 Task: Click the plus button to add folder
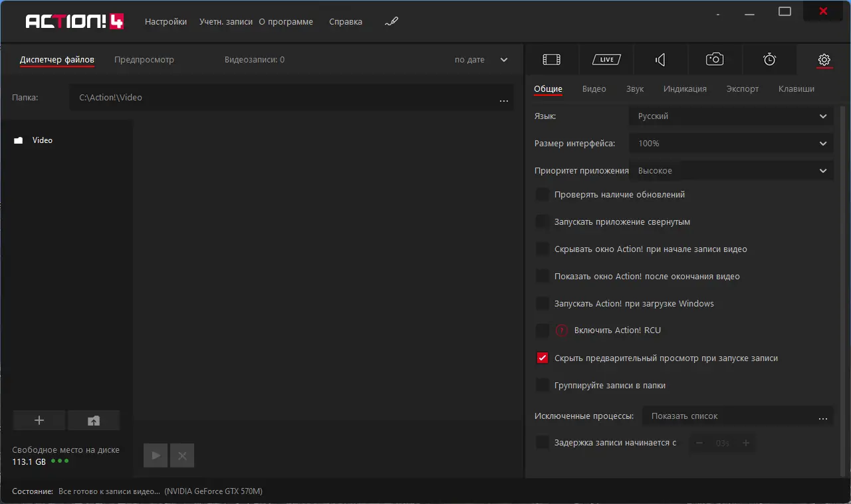coord(39,420)
